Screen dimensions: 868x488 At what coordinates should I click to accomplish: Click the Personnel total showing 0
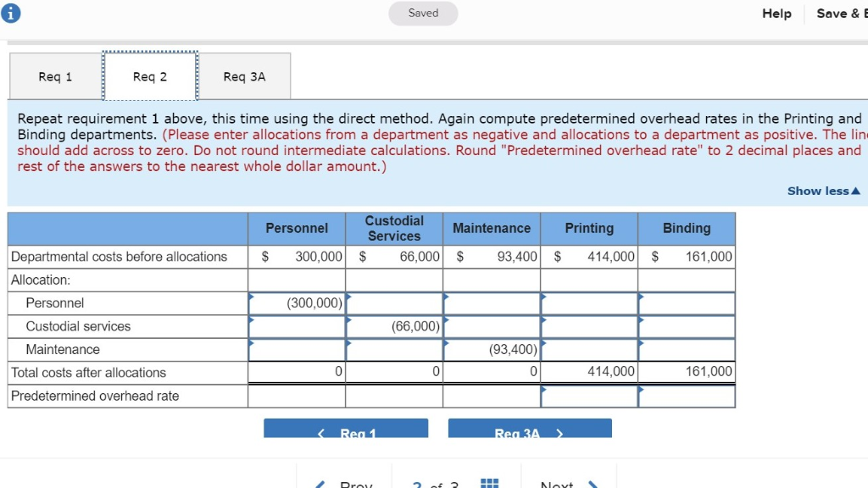pos(338,371)
